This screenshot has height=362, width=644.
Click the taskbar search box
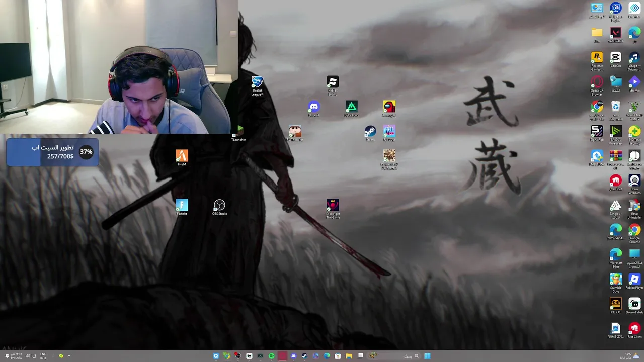click(x=395, y=356)
